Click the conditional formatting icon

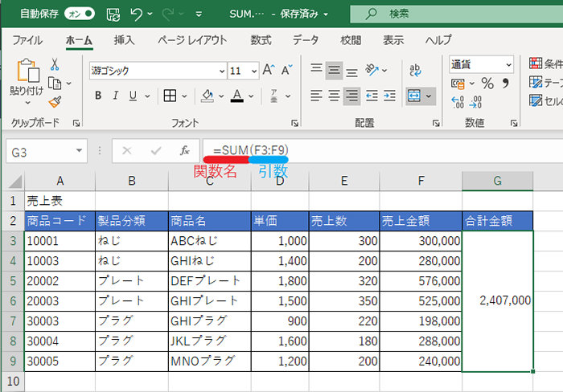536,63
